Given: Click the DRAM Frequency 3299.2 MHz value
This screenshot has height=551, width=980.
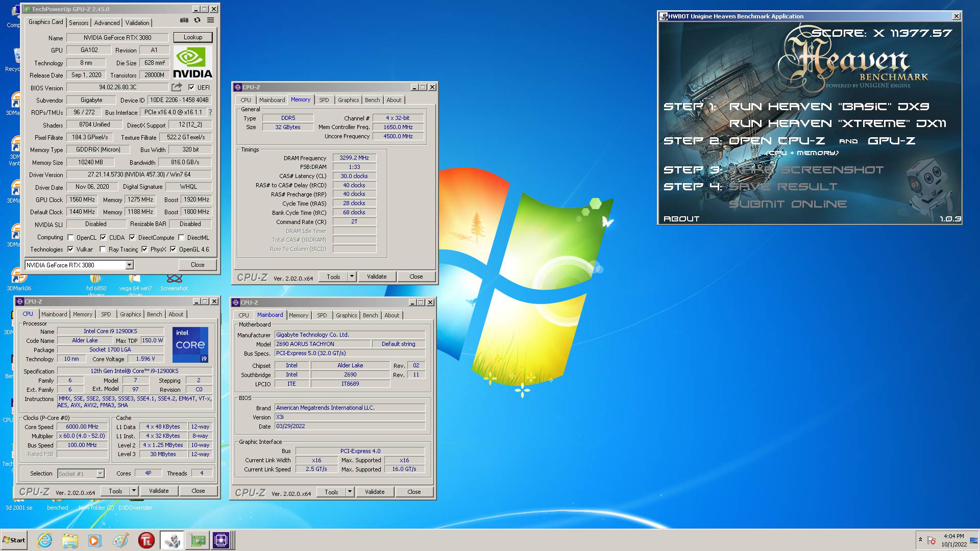Looking at the screenshot, I should click(x=354, y=158).
